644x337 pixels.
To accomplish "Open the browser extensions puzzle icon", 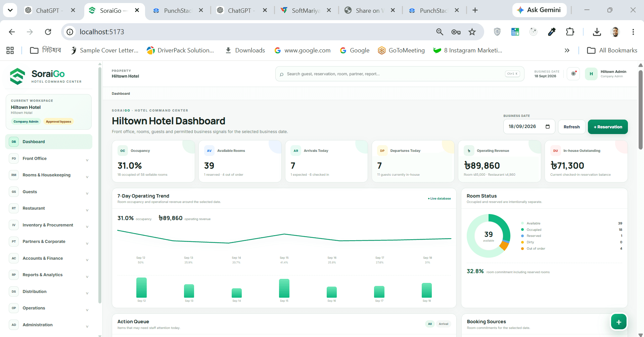I will tap(570, 32).
